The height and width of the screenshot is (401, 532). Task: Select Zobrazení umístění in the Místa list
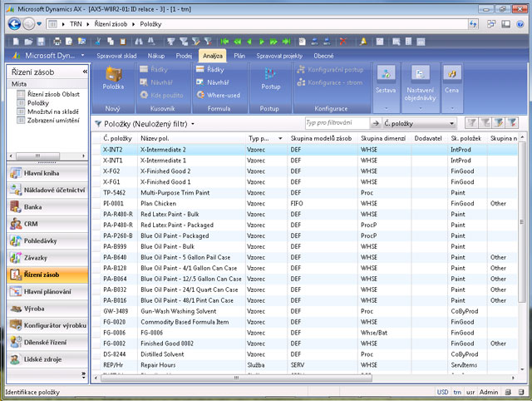(x=53, y=120)
